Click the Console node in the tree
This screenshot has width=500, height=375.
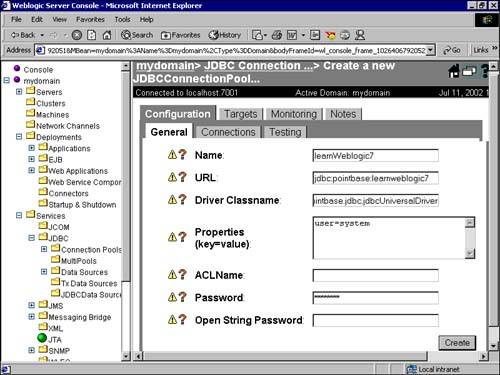(x=38, y=70)
